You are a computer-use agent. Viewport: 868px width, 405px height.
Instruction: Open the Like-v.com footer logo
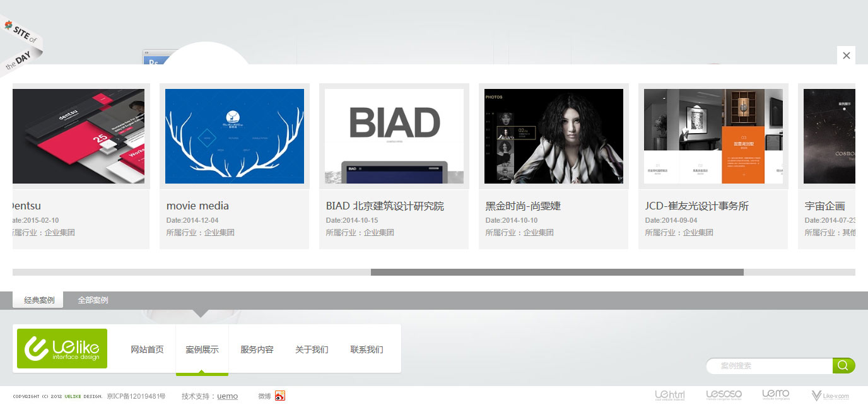830,396
